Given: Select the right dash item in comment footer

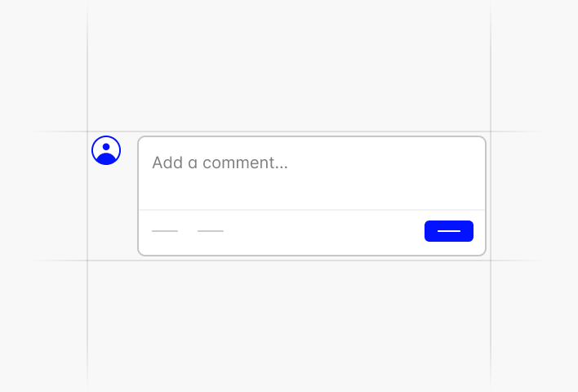Looking at the screenshot, I should (211, 231).
